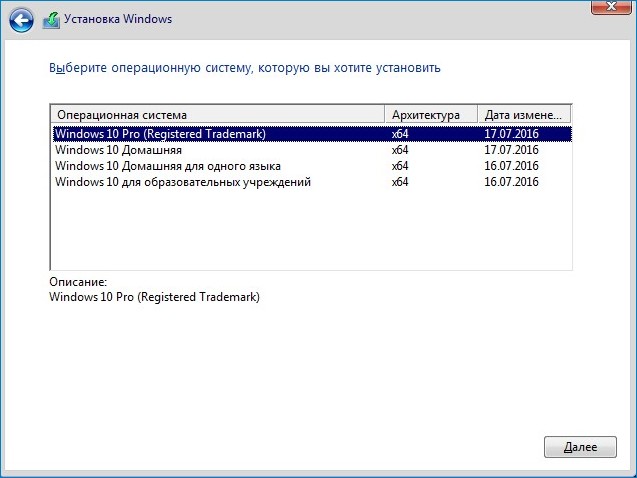Screen dimensions: 637x478
Task: Sort by the "Архитектура" column header
Action: coord(430,115)
